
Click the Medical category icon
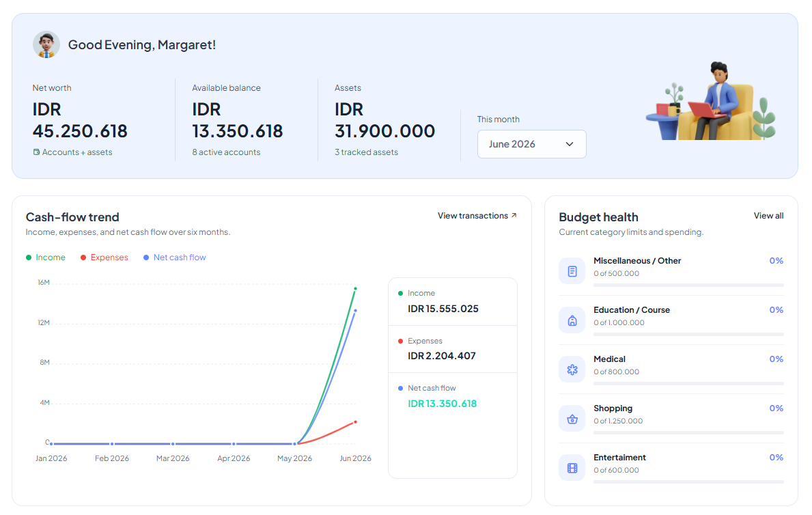point(572,370)
